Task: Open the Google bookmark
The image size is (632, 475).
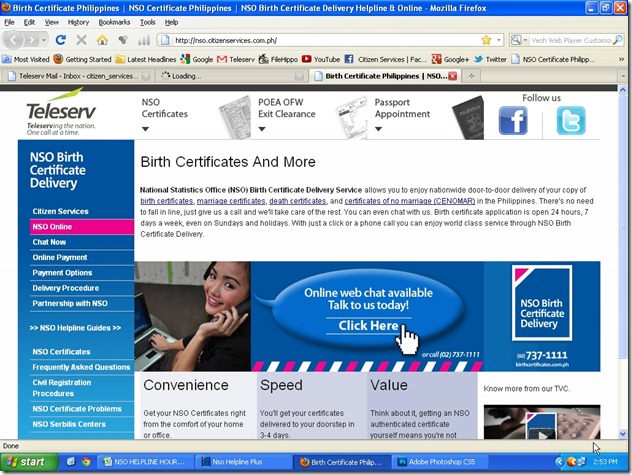Action: [x=197, y=59]
